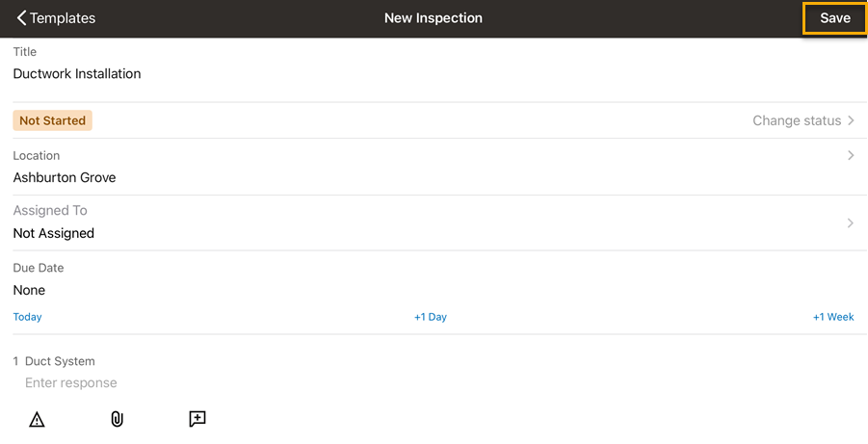868x444 pixels.
Task: Click the Duct System response field
Action: [x=71, y=383]
